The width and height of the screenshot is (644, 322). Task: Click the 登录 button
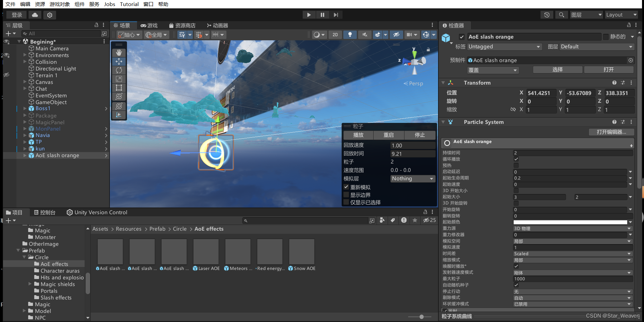[x=17, y=15]
